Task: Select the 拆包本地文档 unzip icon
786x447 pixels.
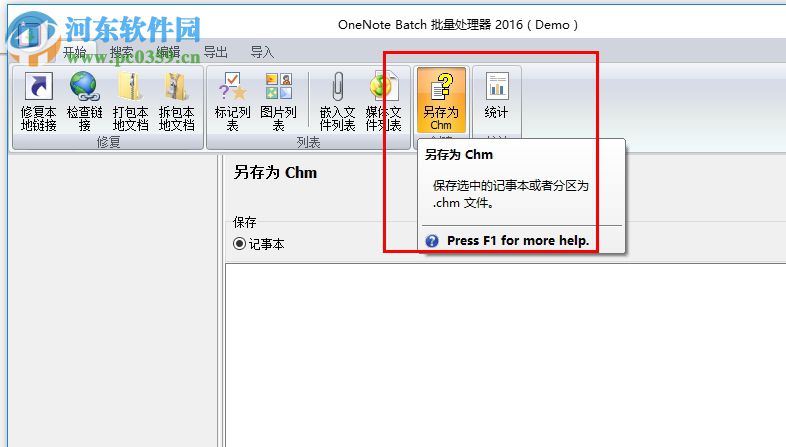Action: pyautogui.click(x=176, y=101)
